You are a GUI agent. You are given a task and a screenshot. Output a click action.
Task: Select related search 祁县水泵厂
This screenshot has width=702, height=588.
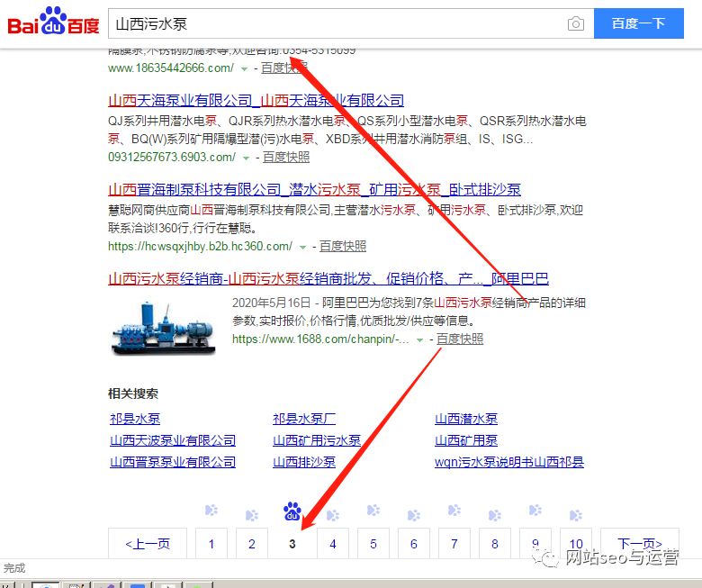click(x=304, y=419)
